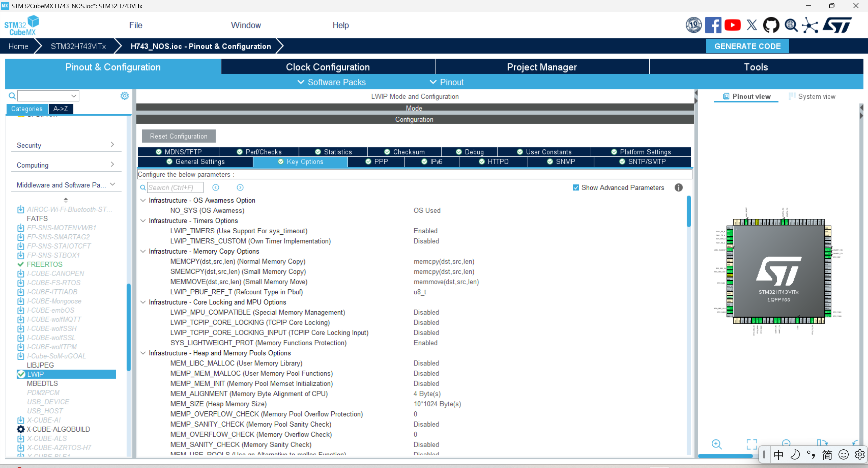The height and width of the screenshot is (468, 868).
Task: Click the download icon beside X-CUBE-AI
Action: click(x=21, y=420)
